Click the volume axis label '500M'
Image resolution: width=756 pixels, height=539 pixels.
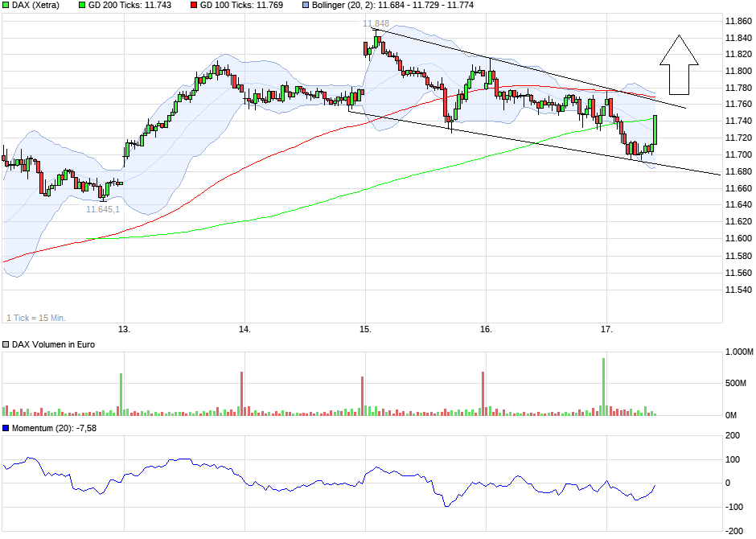tap(736, 384)
